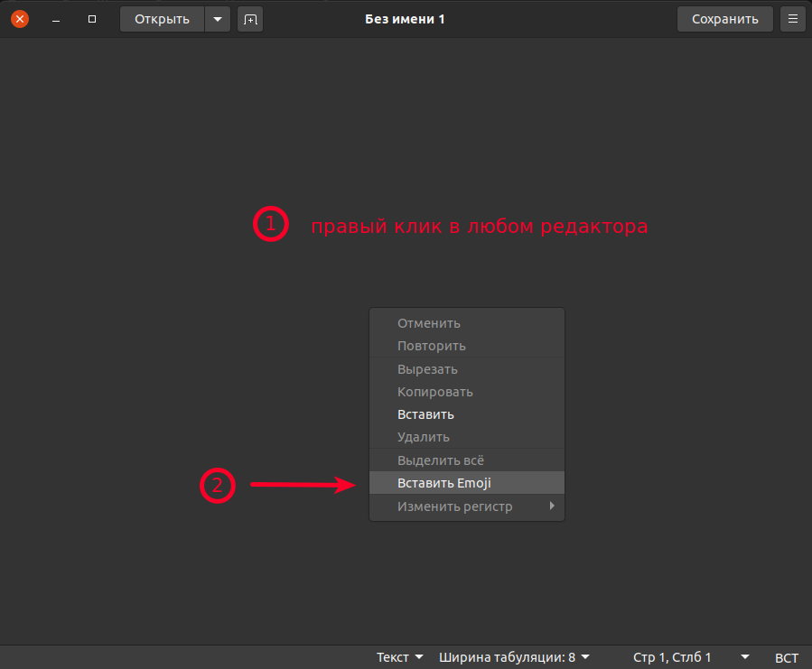Open the Ширина табуляции: 8 dropdown
812x669 pixels.
click(x=510, y=656)
